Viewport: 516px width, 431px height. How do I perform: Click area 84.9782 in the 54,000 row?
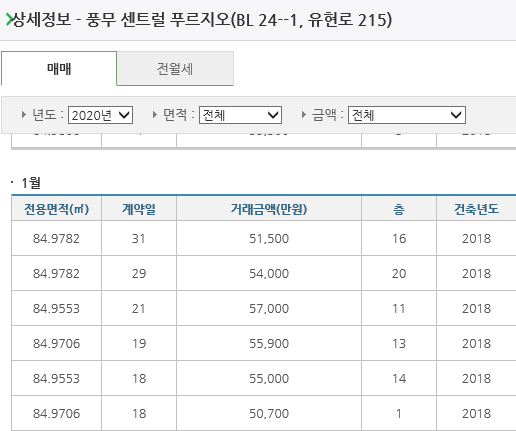click(x=56, y=274)
